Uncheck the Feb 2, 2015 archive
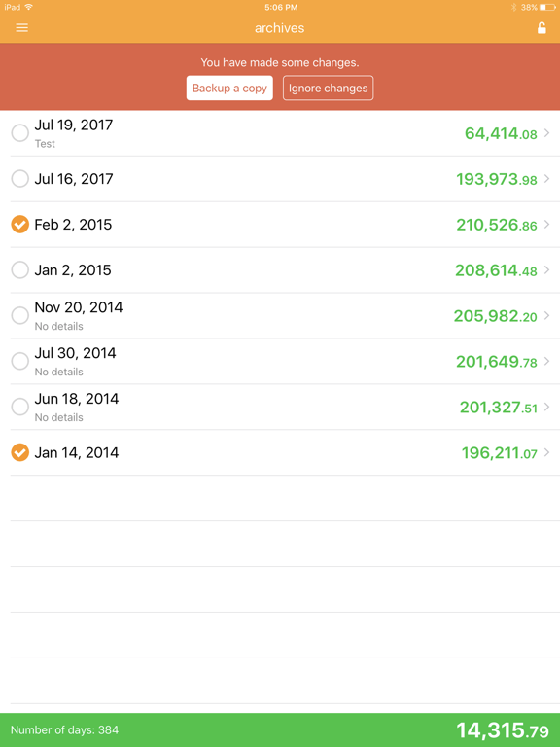Viewport: 560px width, 747px height. [20, 225]
